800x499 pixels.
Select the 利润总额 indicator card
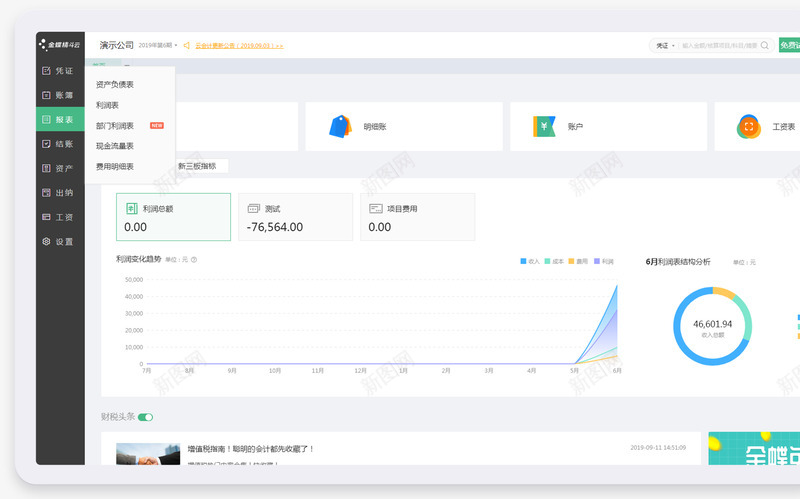pyautogui.click(x=173, y=217)
